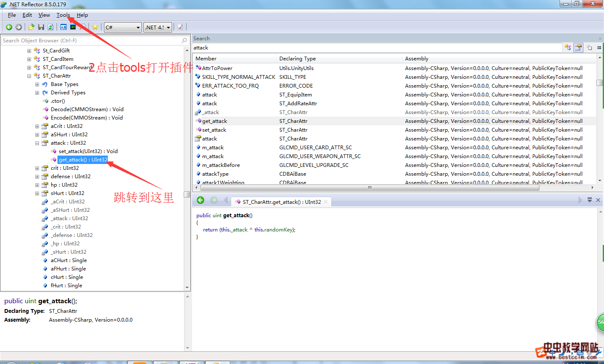This screenshot has width=604, height=364.
Task: Click the search box containing 'attack'
Action: pos(377,48)
